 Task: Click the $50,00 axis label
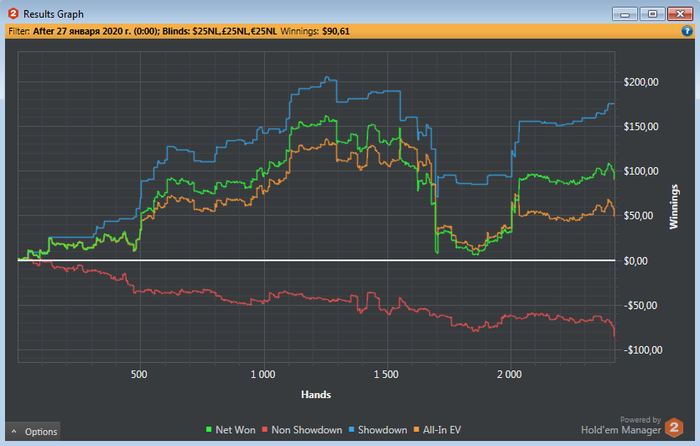[638, 216]
